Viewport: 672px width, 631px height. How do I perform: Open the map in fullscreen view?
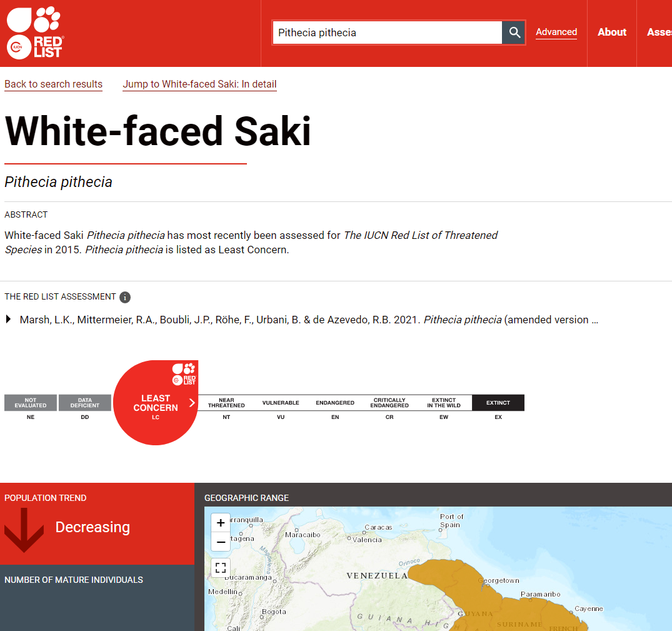pyautogui.click(x=221, y=568)
